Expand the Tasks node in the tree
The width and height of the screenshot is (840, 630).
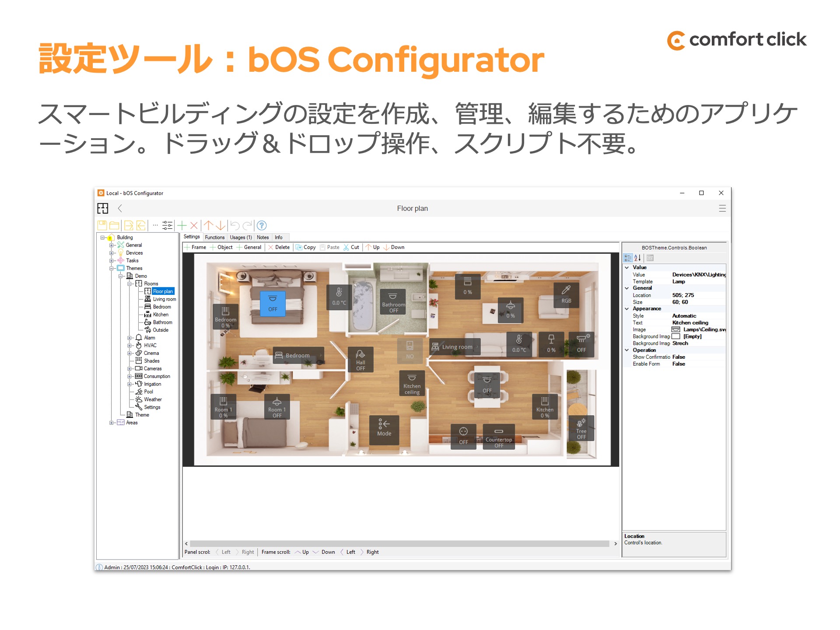click(x=112, y=261)
